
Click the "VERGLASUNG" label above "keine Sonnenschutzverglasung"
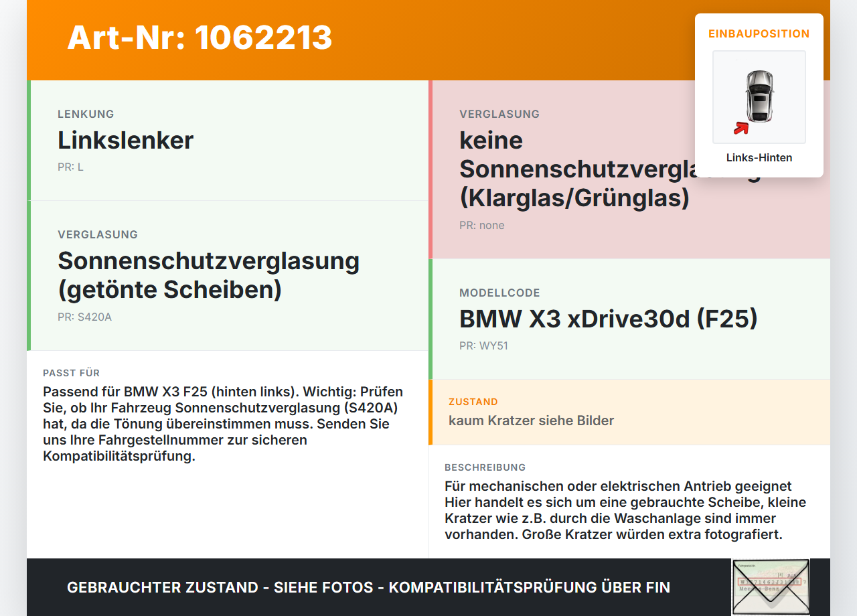pyautogui.click(x=499, y=114)
